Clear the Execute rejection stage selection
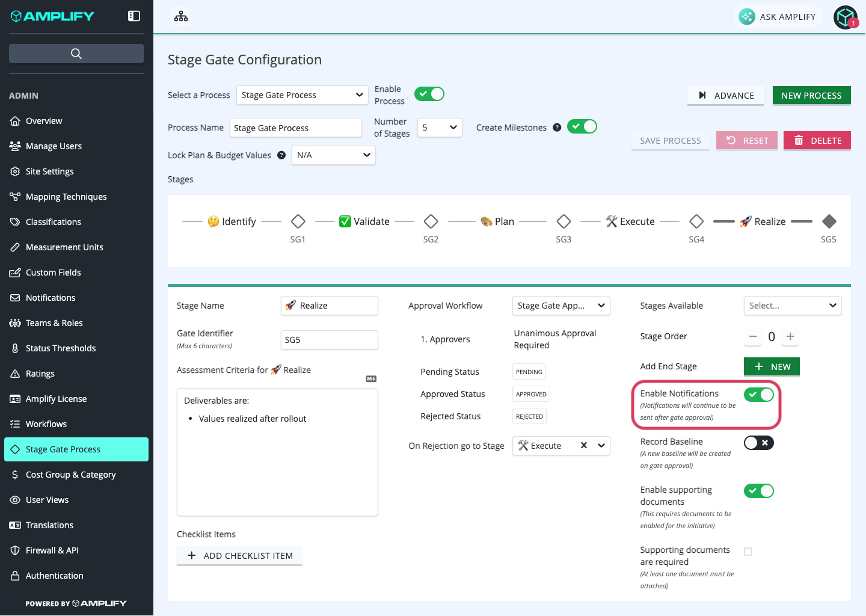The height and width of the screenshot is (616, 866). pos(583,446)
